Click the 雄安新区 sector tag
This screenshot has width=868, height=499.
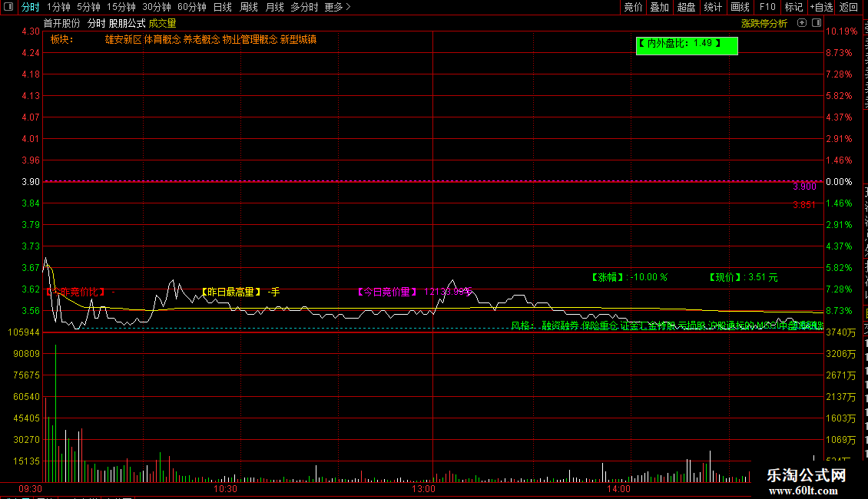point(123,39)
